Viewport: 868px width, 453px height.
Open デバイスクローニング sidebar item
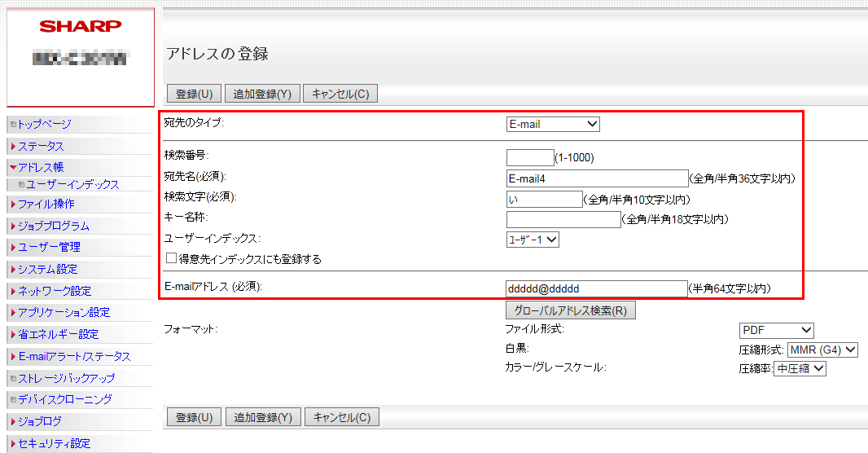coord(64,399)
